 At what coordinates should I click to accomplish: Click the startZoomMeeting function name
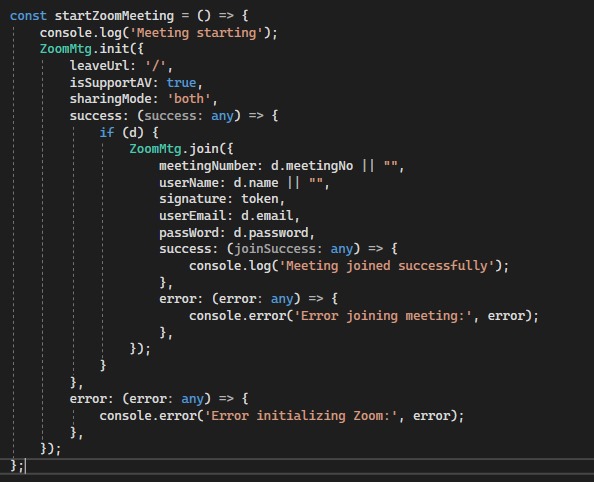point(114,16)
